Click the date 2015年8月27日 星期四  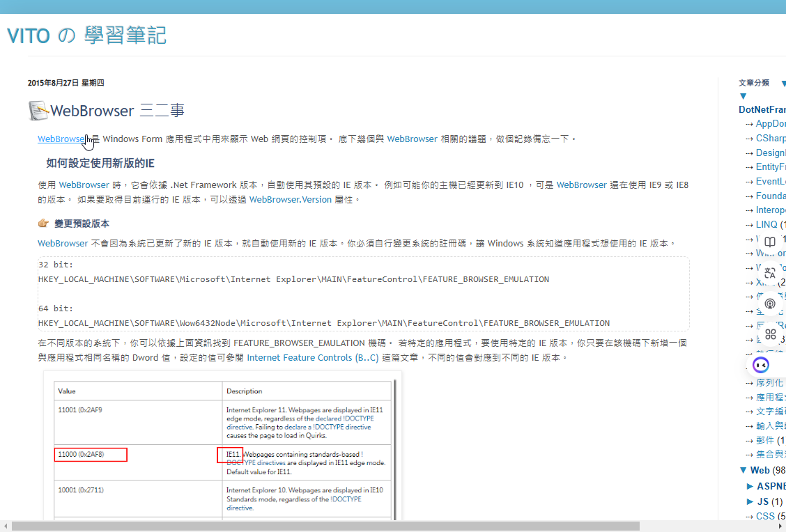(x=65, y=83)
